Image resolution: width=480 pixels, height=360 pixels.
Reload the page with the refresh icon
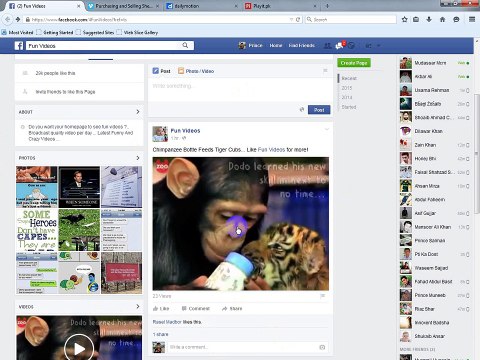tap(298, 20)
